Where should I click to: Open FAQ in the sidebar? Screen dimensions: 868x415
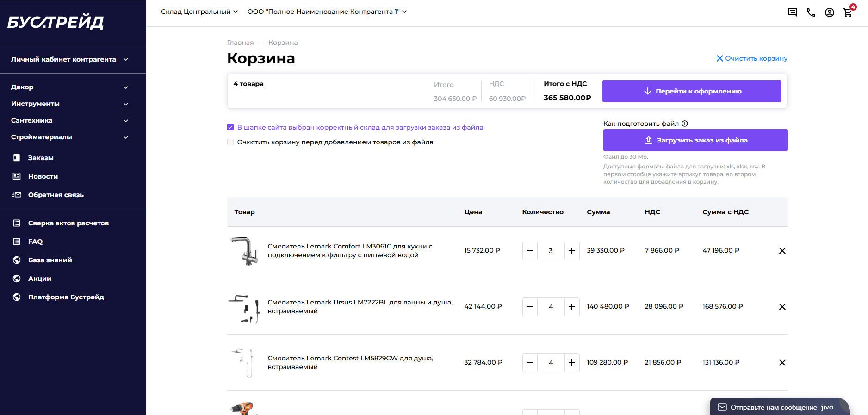pyautogui.click(x=35, y=242)
